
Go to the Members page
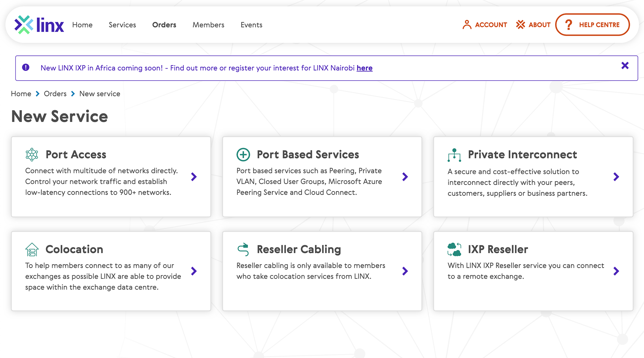pos(208,25)
